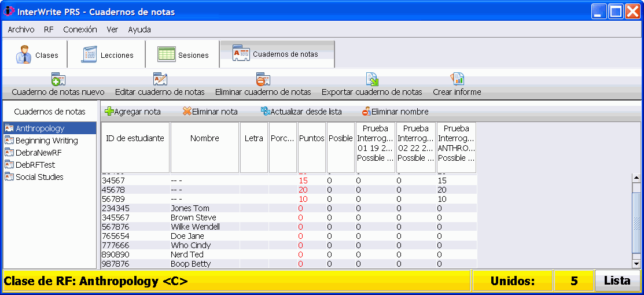
Task: Click the Eliminar nombre person icon
Action: (366, 111)
